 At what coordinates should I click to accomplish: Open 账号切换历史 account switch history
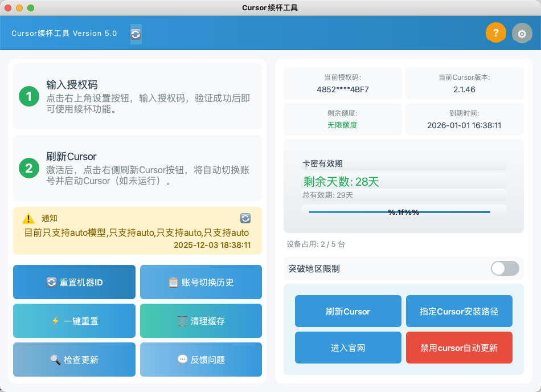click(200, 282)
